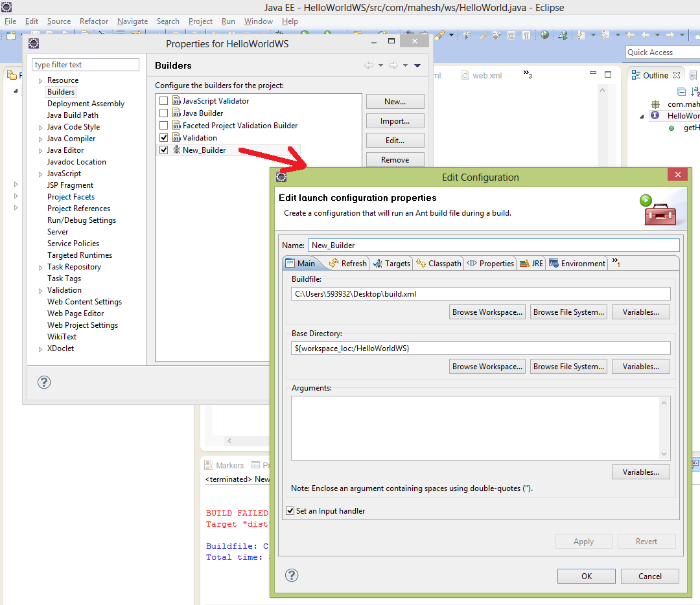Image resolution: width=700 pixels, height=605 pixels.
Task: Select the com.mah package in Outline
Action: pyautogui.click(x=683, y=104)
